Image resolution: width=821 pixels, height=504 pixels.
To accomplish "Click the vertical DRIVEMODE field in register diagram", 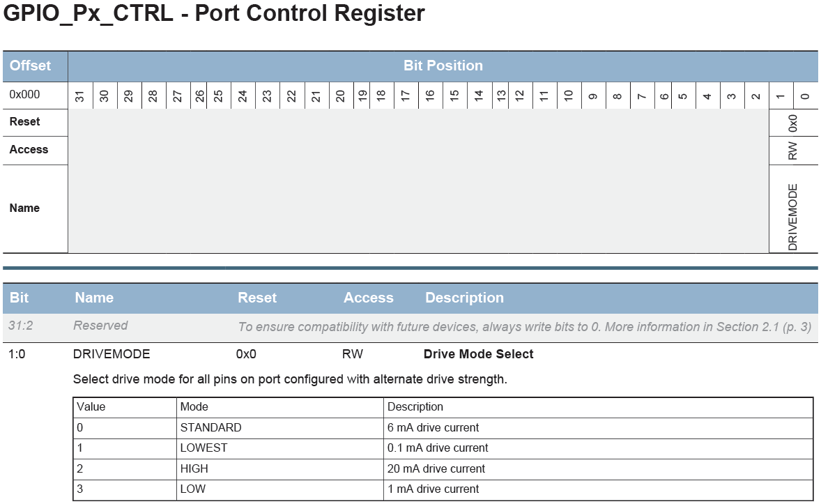I will (x=792, y=216).
